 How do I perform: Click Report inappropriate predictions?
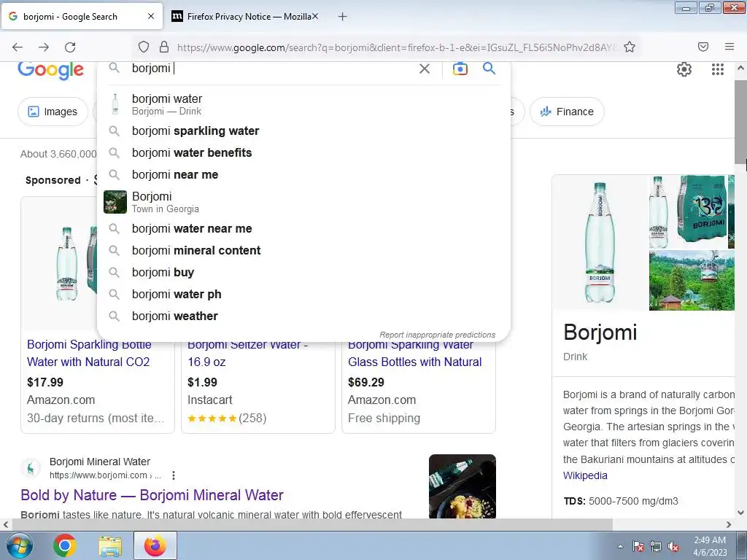point(438,335)
